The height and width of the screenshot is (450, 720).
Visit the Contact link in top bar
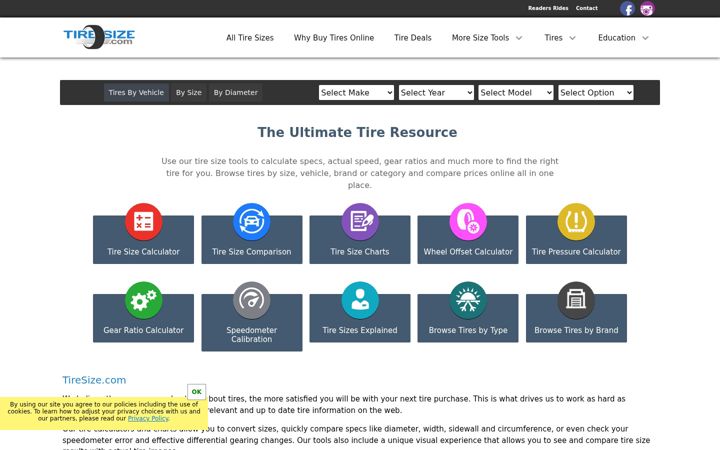pos(587,8)
